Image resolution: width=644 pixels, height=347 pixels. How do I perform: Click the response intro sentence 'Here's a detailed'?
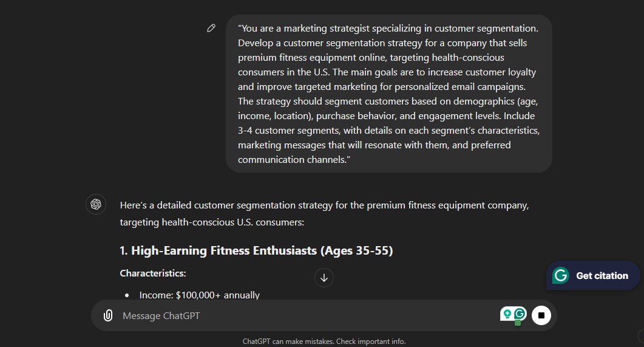pyautogui.click(x=325, y=205)
